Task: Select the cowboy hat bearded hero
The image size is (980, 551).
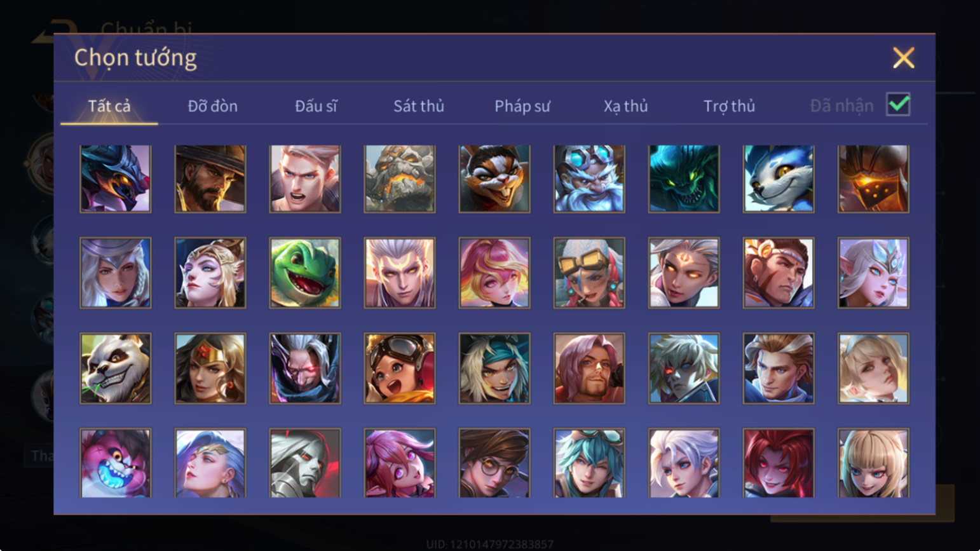Action: tap(210, 179)
